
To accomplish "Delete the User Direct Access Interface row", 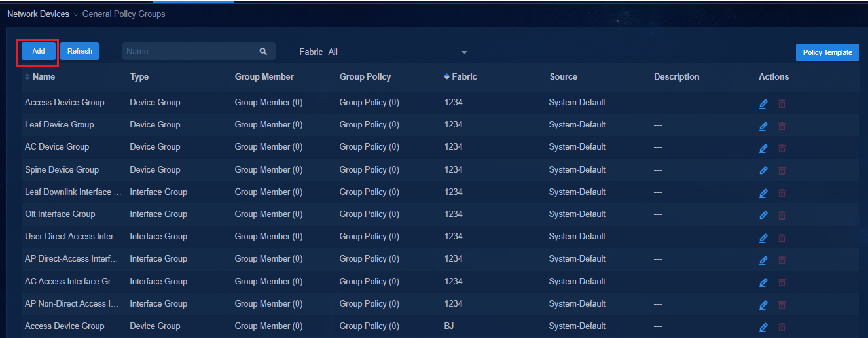I will (x=782, y=238).
